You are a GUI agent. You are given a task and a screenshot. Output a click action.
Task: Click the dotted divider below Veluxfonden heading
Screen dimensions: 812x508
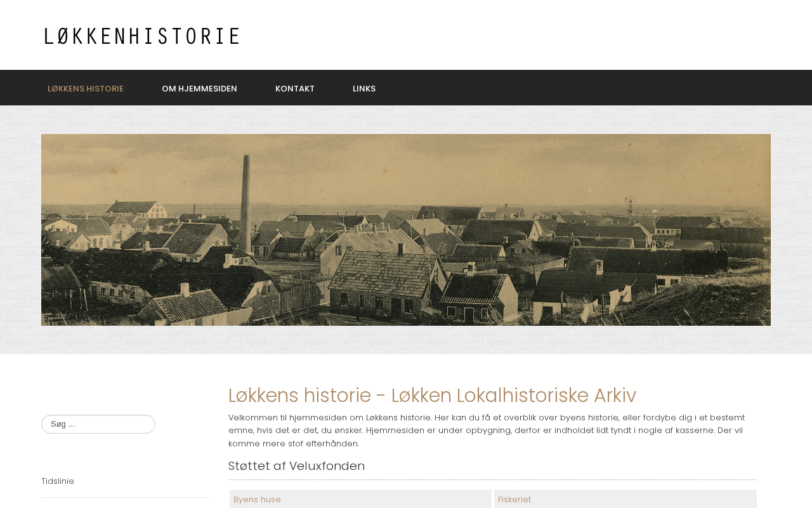click(493, 479)
